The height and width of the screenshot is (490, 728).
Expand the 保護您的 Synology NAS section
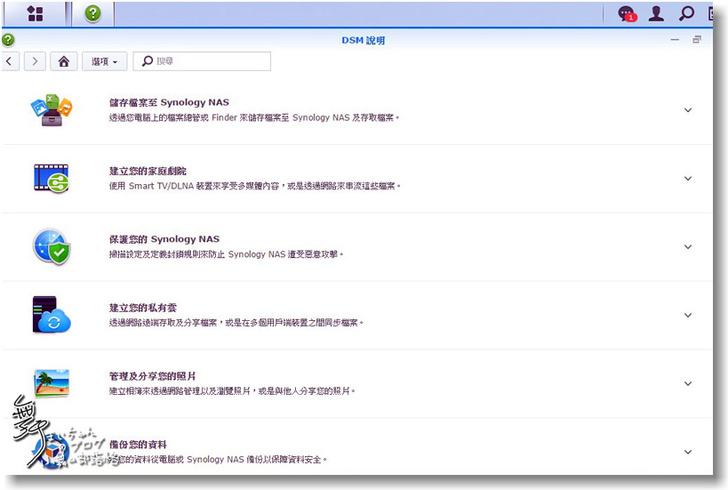pyautogui.click(x=688, y=247)
